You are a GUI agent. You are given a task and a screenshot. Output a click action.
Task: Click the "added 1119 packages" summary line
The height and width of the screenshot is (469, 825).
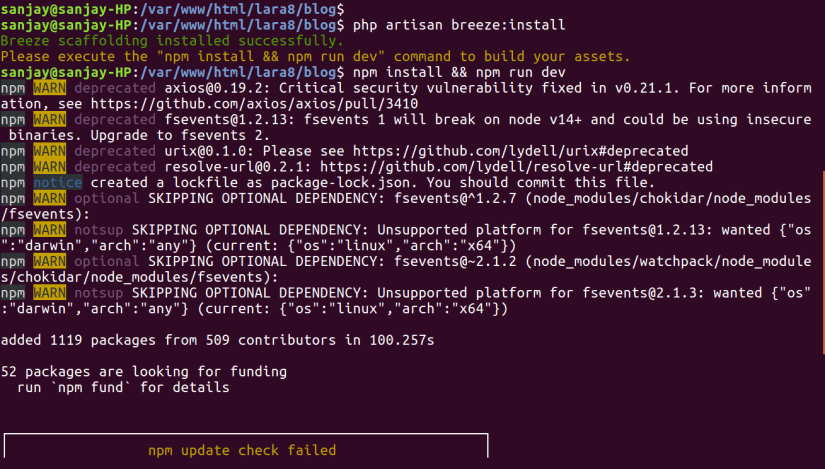218,340
